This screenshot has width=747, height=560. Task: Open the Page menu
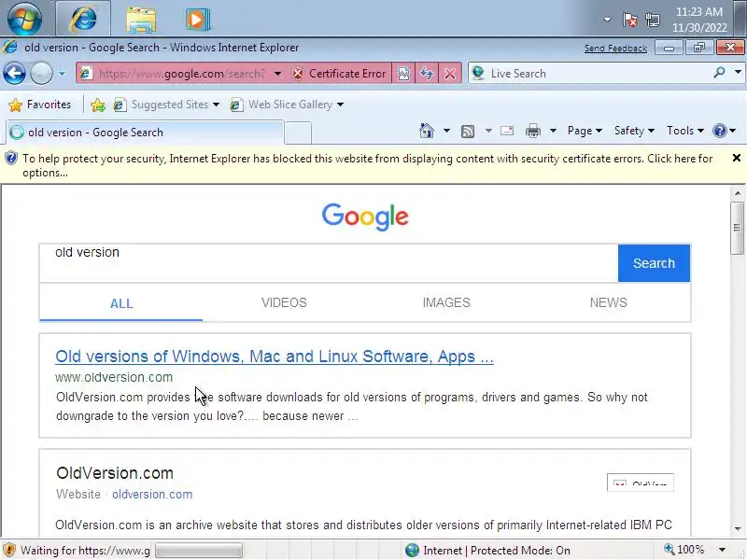point(585,131)
